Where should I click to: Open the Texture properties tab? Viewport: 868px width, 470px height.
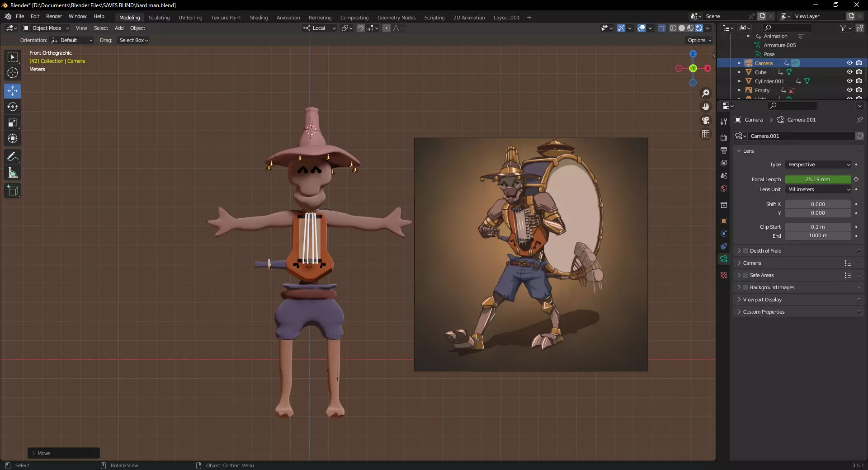[724, 275]
